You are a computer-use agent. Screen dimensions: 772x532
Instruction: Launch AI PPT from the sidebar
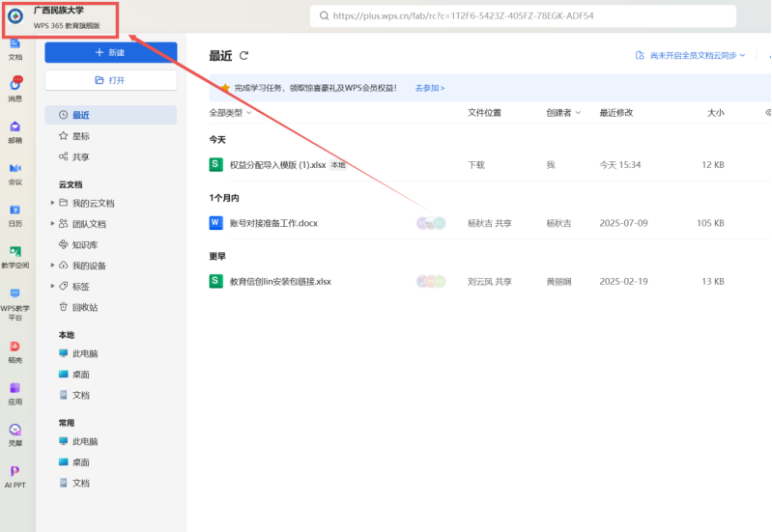pos(15,474)
